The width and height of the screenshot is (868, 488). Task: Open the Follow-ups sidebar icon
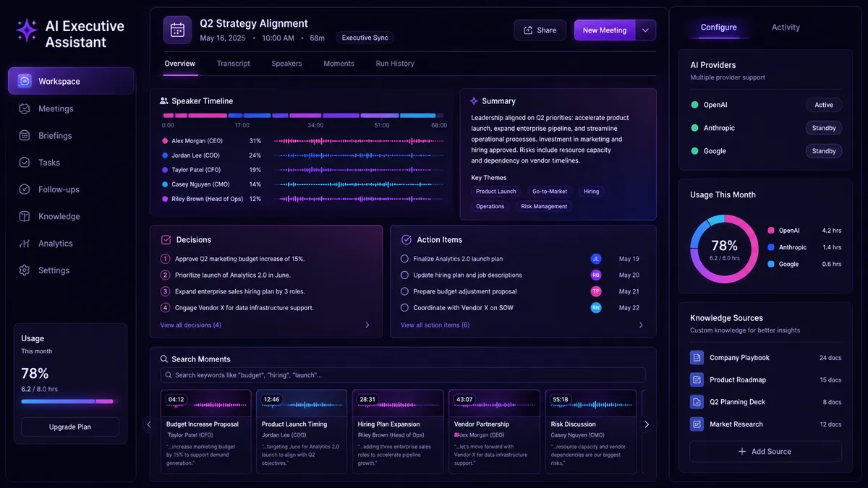pyautogui.click(x=25, y=189)
